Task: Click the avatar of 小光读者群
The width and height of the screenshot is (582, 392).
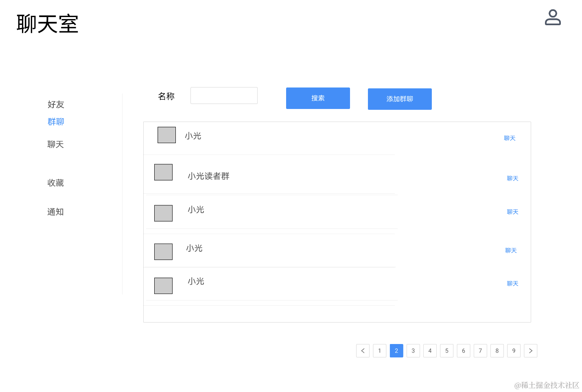Action: click(163, 172)
